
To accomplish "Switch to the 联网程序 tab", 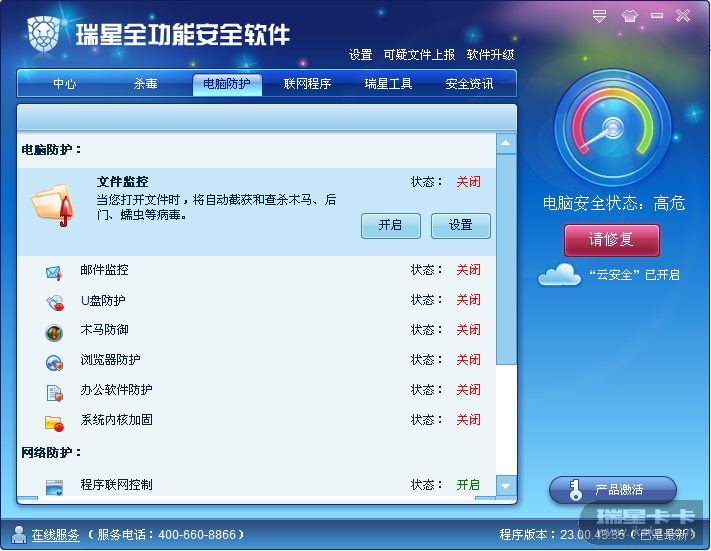I will coord(307,84).
